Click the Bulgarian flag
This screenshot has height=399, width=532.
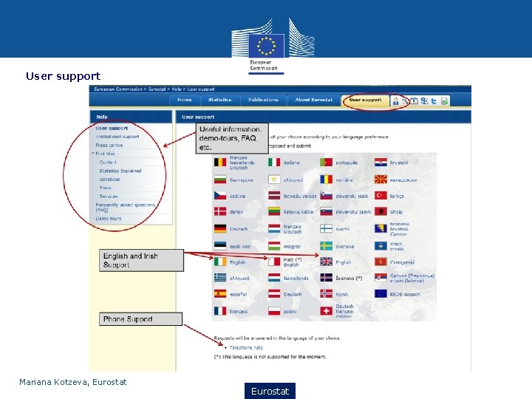pyautogui.click(x=220, y=180)
